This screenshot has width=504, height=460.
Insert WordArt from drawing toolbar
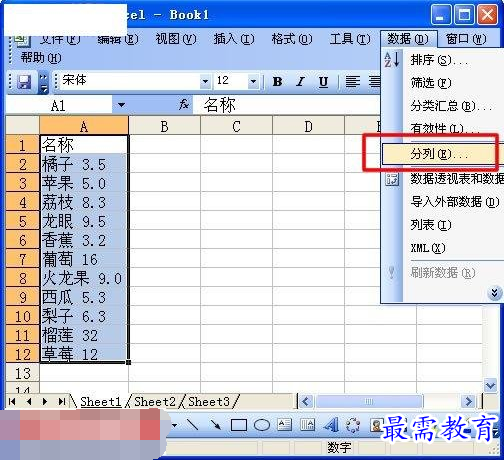pyautogui.click(x=331, y=425)
